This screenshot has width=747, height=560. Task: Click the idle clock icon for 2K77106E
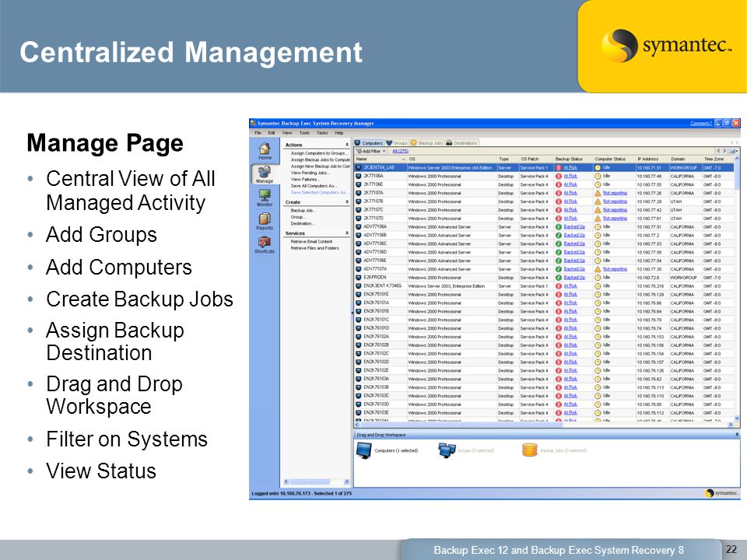point(598,184)
